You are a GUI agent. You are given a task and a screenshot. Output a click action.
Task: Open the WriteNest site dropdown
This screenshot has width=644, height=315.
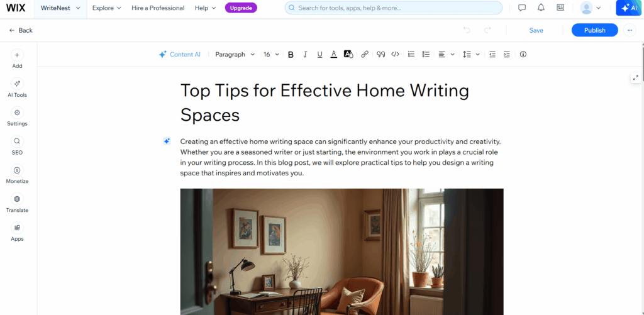pos(60,8)
